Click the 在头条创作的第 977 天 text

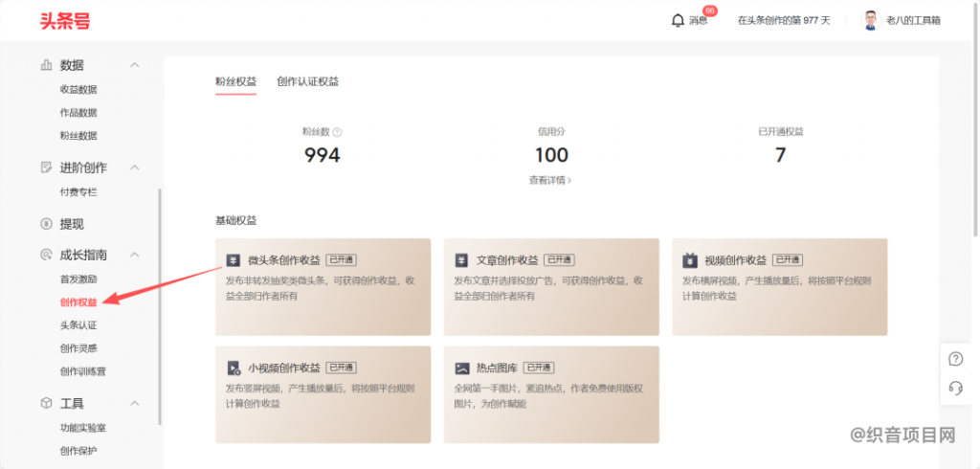(784, 21)
